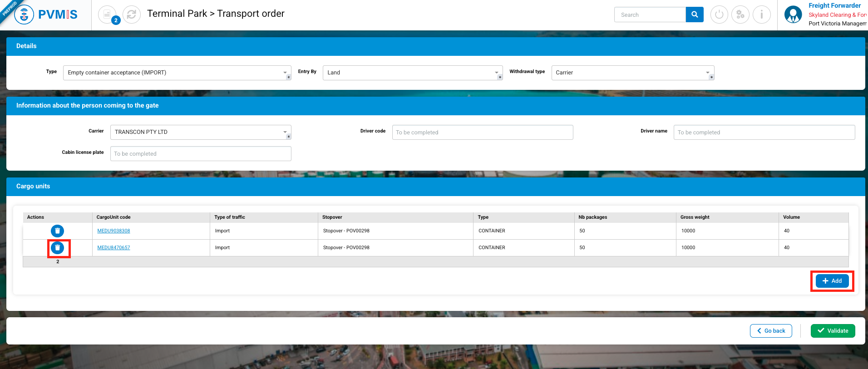Click the PVMIS home logo
This screenshot has height=369, width=868.
click(46, 15)
